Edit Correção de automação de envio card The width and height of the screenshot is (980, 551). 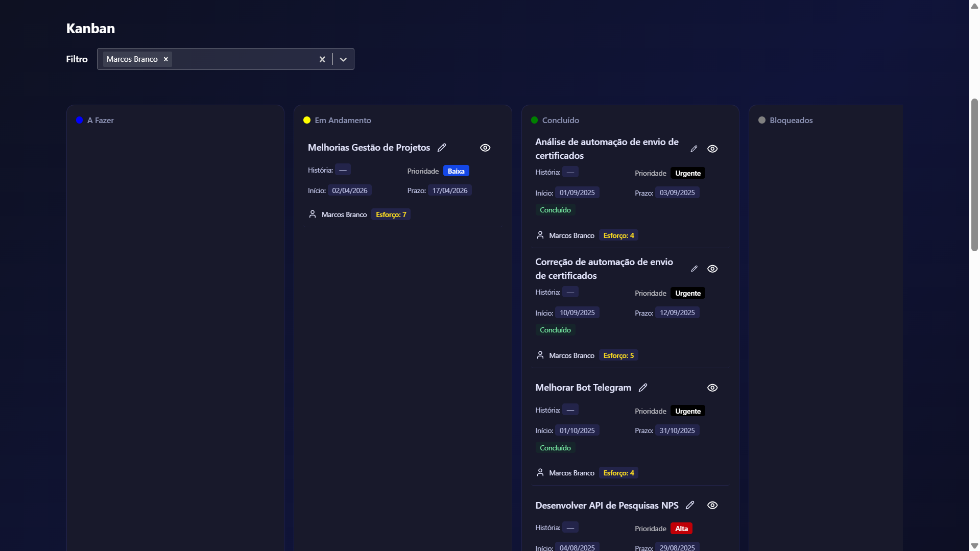(694, 269)
